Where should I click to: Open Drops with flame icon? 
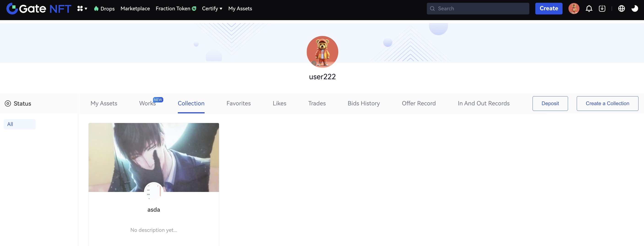pyautogui.click(x=104, y=9)
